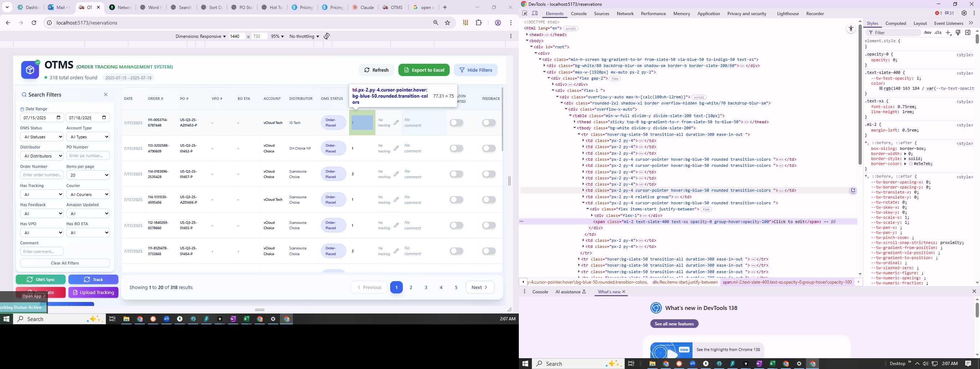Click the Ask AI icon on highlighted DOM row
Screen dimensions: 980x369
click(853, 191)
